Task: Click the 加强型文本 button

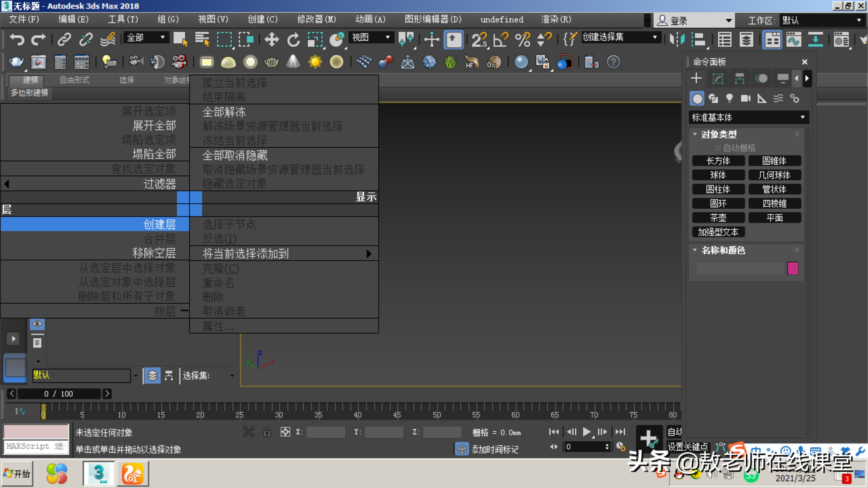Action: 718,232
